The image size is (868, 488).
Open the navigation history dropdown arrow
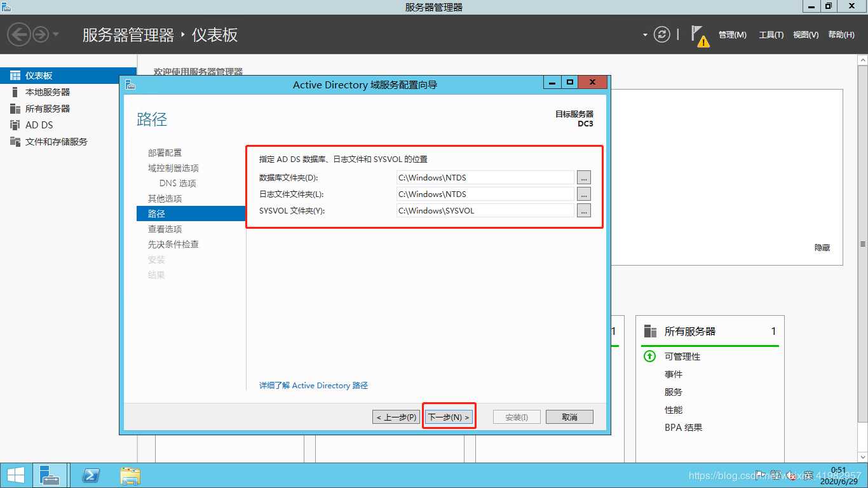[55, 34]
